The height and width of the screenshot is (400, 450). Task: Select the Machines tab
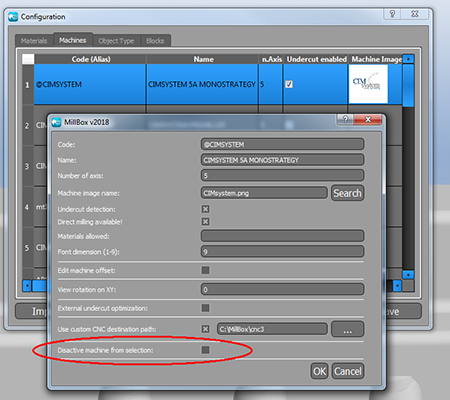pos(73,40)
